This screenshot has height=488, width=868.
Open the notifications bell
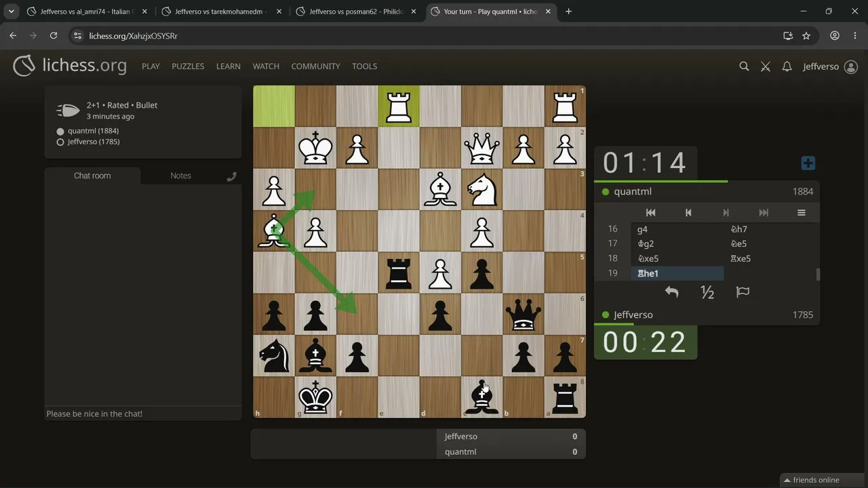tap(787, 66)
